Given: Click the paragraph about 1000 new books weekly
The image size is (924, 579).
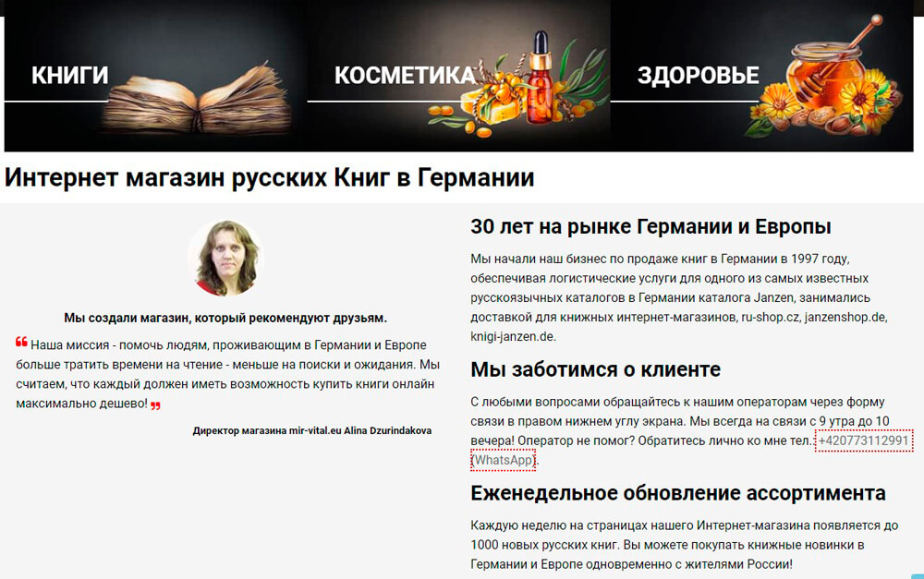Looking at the screenshot, I should [x=684, y=545].
